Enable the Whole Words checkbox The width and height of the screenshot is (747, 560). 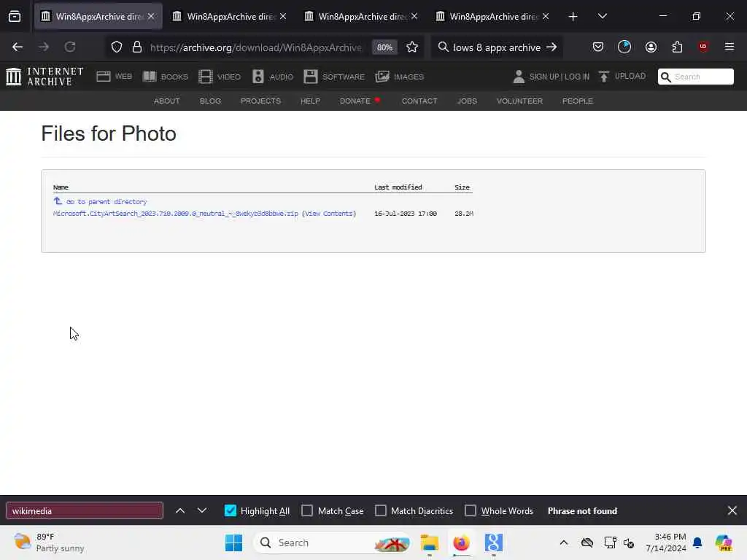(x=471, y=510)
